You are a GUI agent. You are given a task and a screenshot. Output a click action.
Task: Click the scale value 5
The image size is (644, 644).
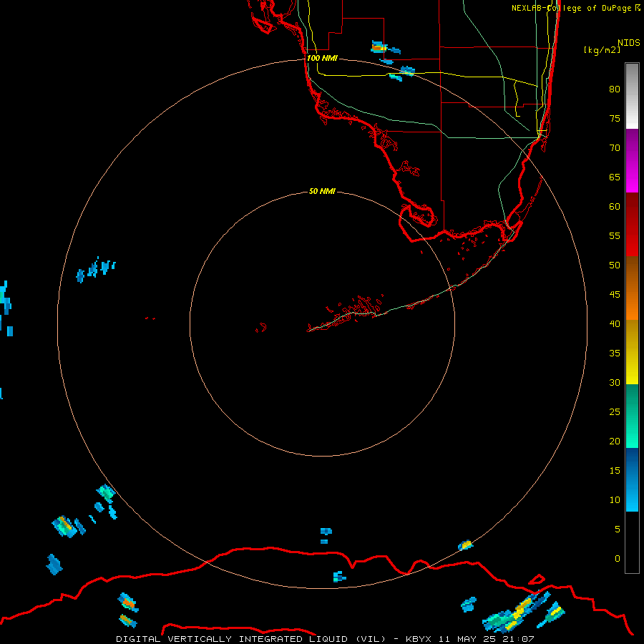(618, 530)
